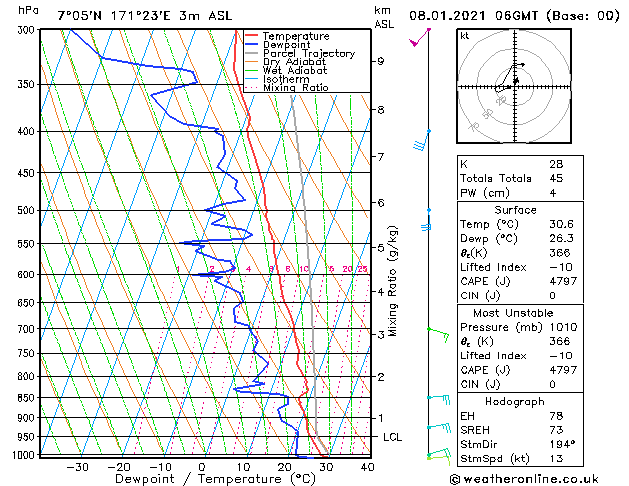Click the Dewpoint legend entry
This screenshot has height=486, width=629.
pos(278,45)
